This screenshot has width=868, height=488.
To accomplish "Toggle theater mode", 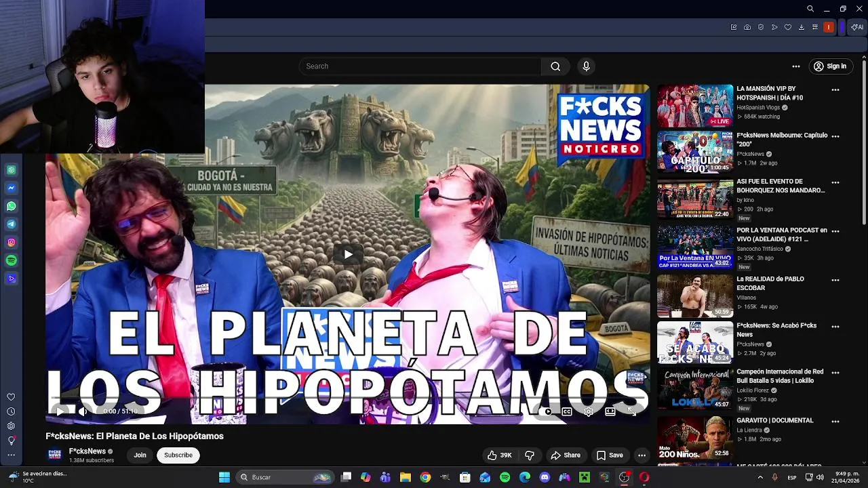I will pyautogui.click(x=610, y=411).
